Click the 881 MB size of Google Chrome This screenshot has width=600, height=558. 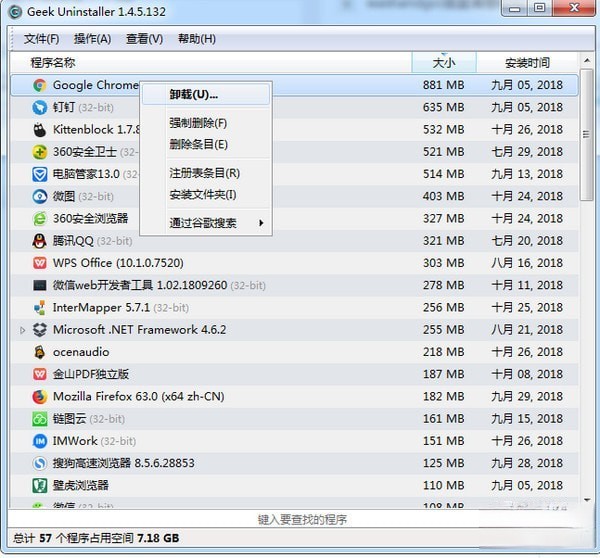pos(443,85)
